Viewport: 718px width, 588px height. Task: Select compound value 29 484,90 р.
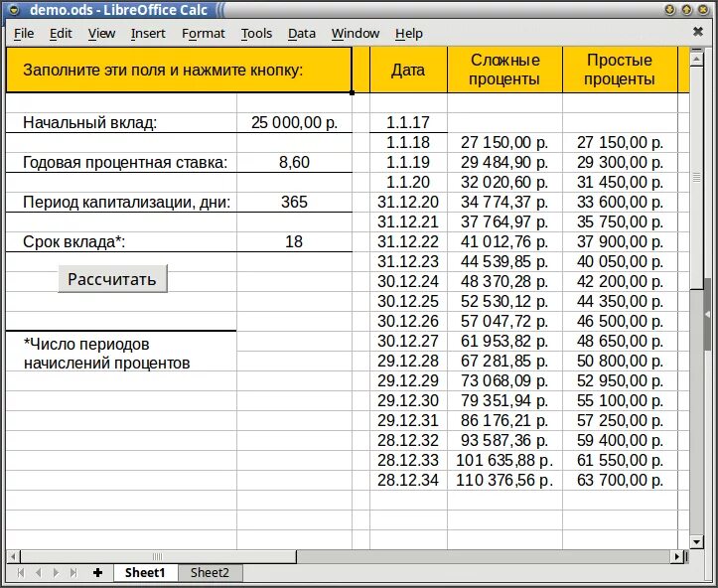click(x=504, y=162)
